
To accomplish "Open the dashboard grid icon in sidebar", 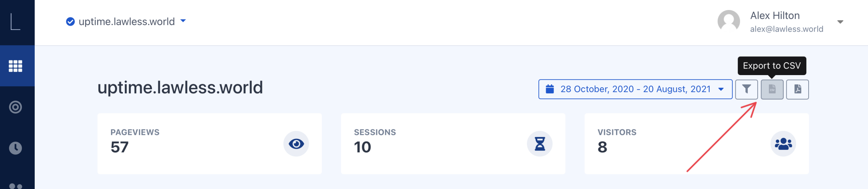I will 16,66.
